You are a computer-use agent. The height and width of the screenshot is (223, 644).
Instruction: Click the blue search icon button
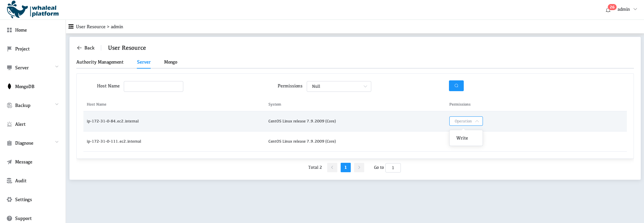click(x=456, y=86)
